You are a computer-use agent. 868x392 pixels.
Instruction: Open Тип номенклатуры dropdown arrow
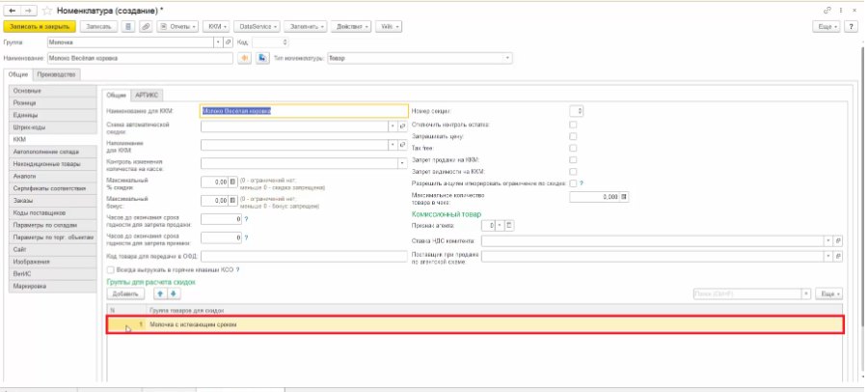pos(507,58)
